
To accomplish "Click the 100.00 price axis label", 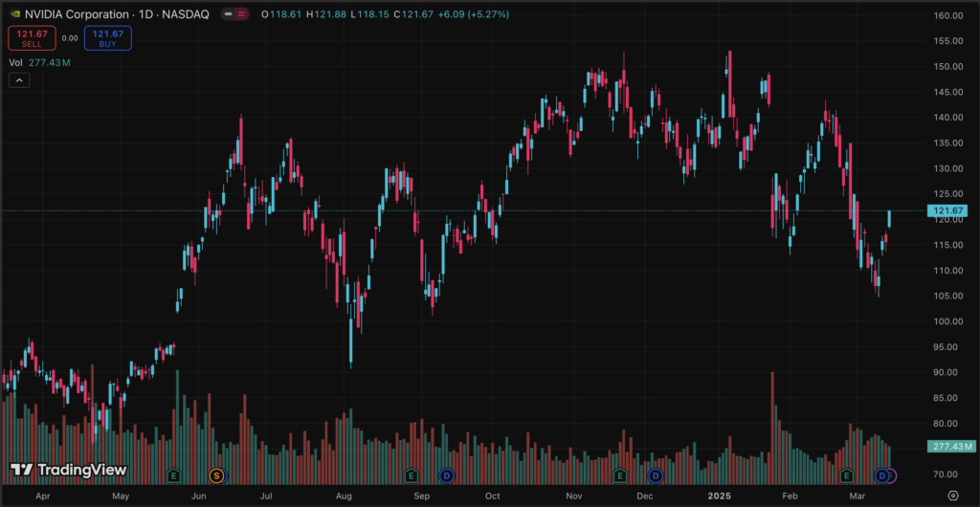I will click(x=947, y=321).
